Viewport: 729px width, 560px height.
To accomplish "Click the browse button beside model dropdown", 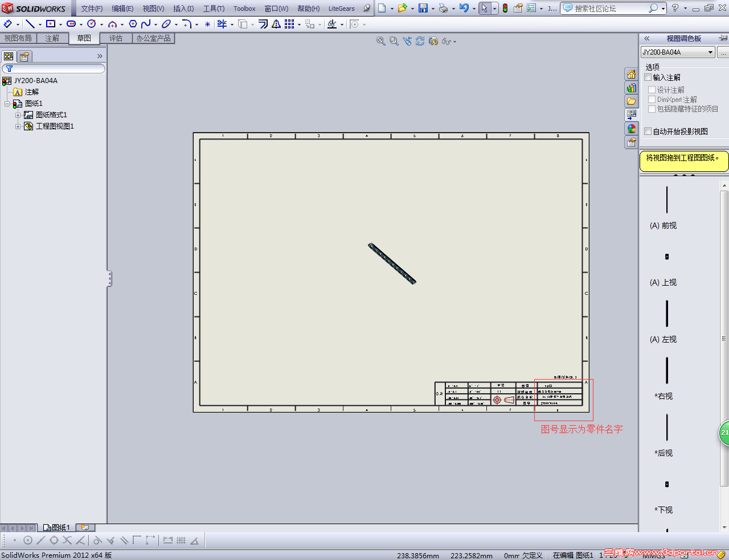I will pyautogui.click(x=723, y=52).
